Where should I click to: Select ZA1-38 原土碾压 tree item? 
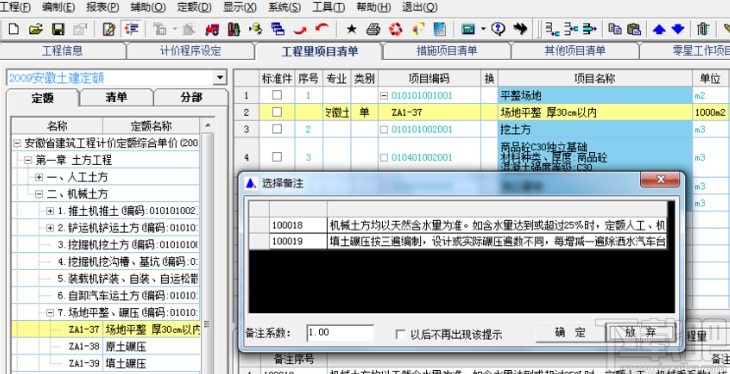[106, 347]
